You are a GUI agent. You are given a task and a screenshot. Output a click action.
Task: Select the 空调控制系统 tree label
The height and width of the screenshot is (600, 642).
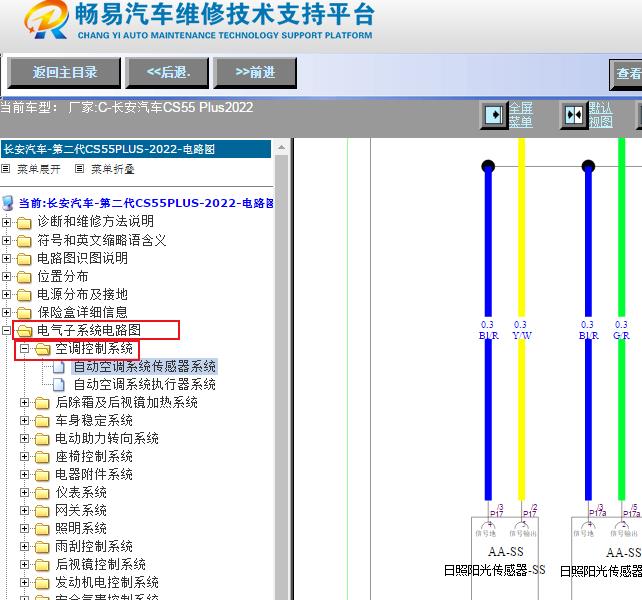(94, 349)
